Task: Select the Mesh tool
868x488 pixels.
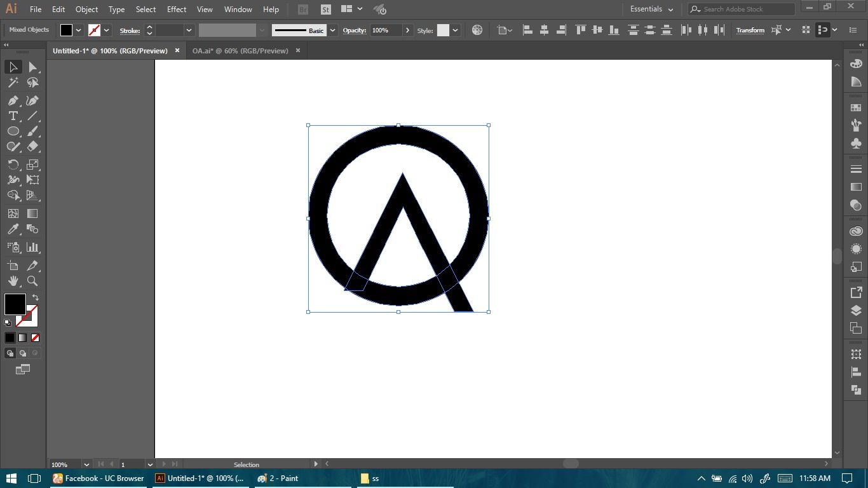Action: 13,213
